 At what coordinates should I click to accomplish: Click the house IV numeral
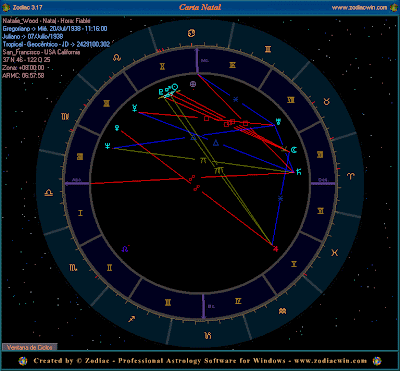(238, 301)
